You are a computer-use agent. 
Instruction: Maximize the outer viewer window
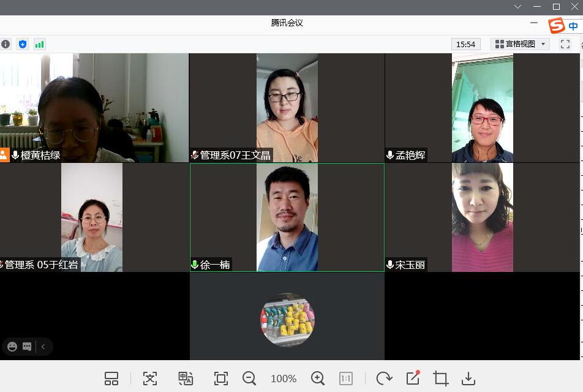(556, 7)
